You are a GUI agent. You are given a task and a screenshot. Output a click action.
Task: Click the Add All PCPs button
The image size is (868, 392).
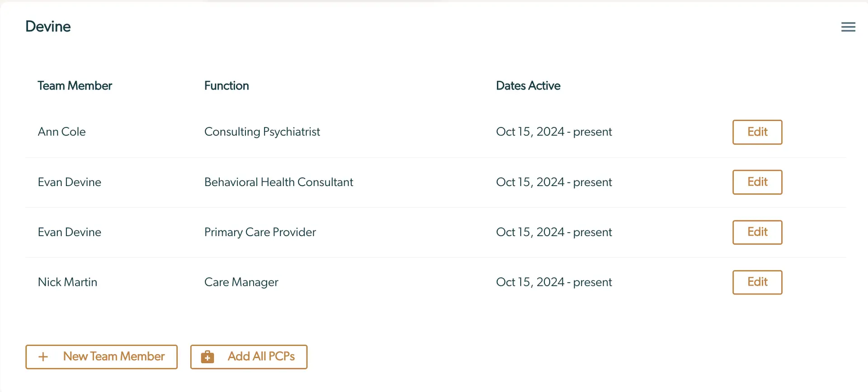coord(249,356)
